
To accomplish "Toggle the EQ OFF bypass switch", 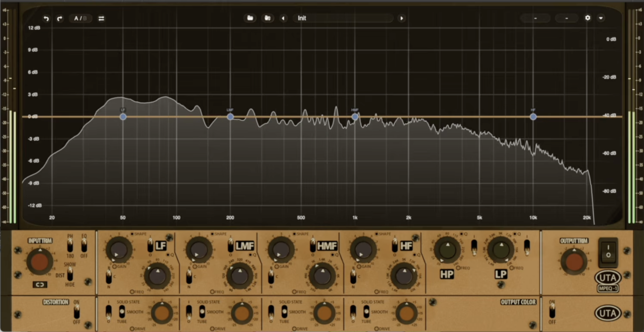I will [x=84, y=245].
